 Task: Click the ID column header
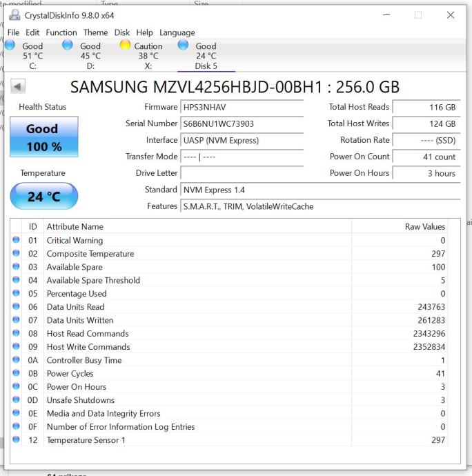click(33, 226)
